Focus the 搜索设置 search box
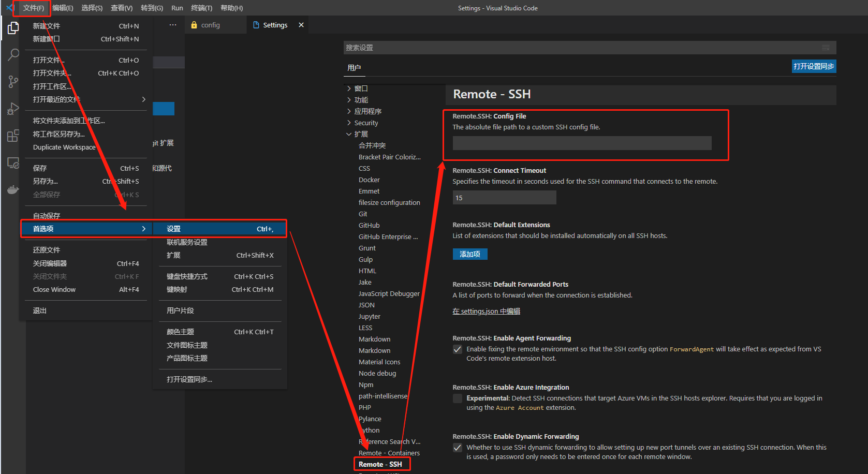 point(590,48)
